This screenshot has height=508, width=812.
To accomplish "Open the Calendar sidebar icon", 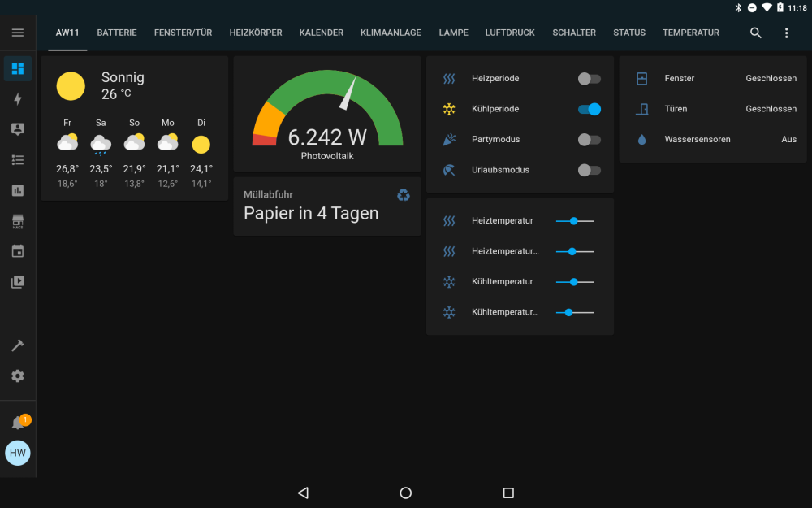I will point(18,251).
